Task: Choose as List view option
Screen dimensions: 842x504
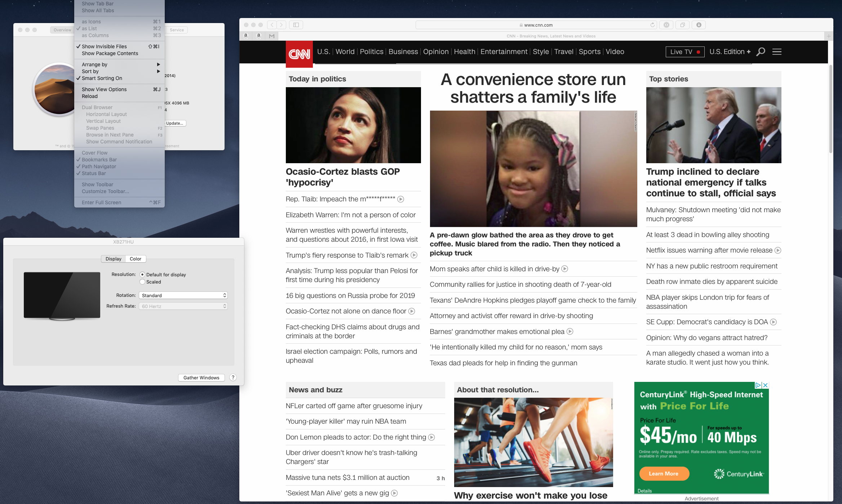Action: tap(119, 28)
